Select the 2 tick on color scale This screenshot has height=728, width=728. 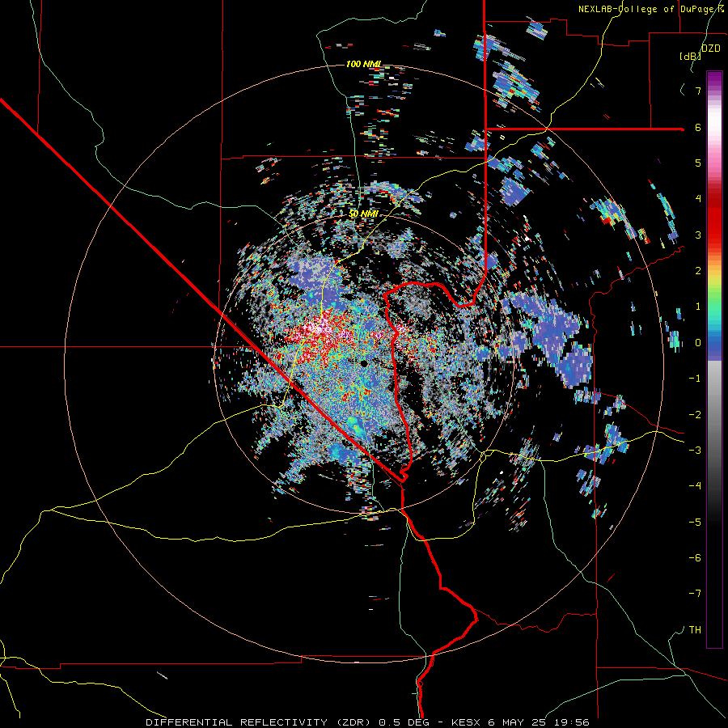click(x=698, y=271)
